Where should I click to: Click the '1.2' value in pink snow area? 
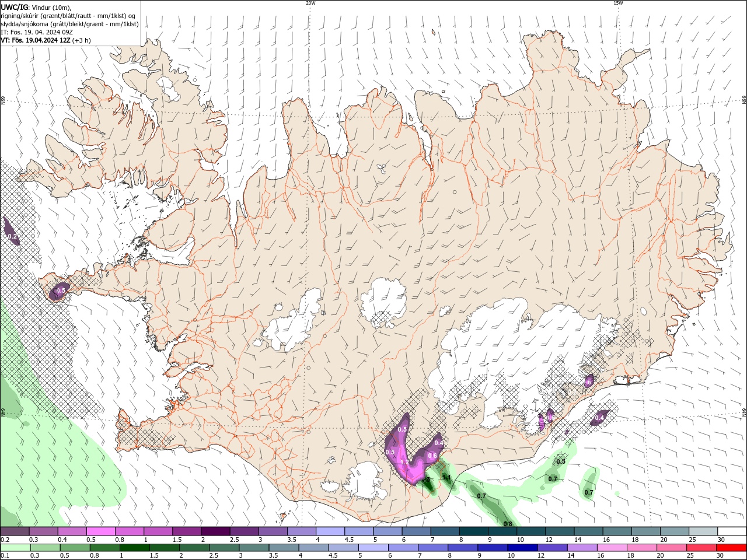coord(404,463)
